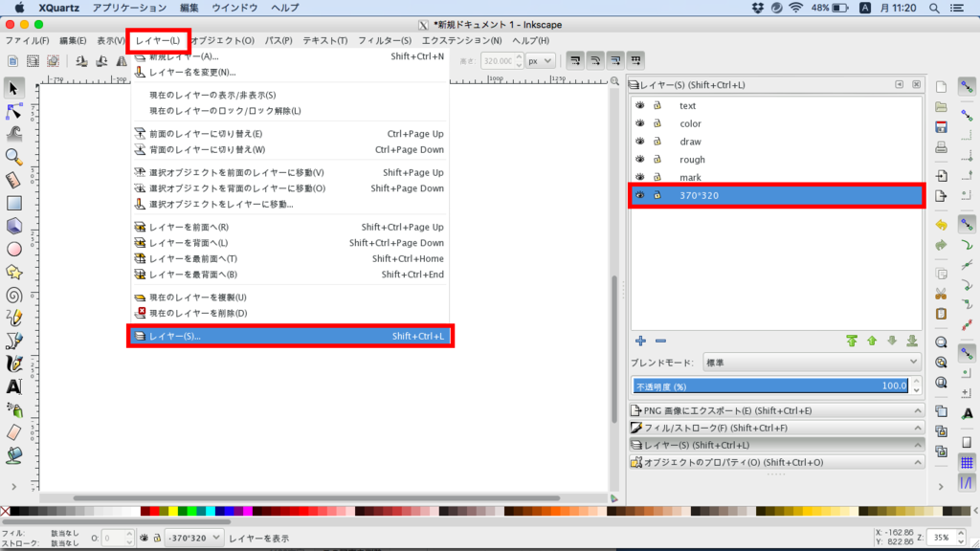980x551 pixels.
Task: Toggle visibility eye of color layer
Action: [x=640, y=123]
